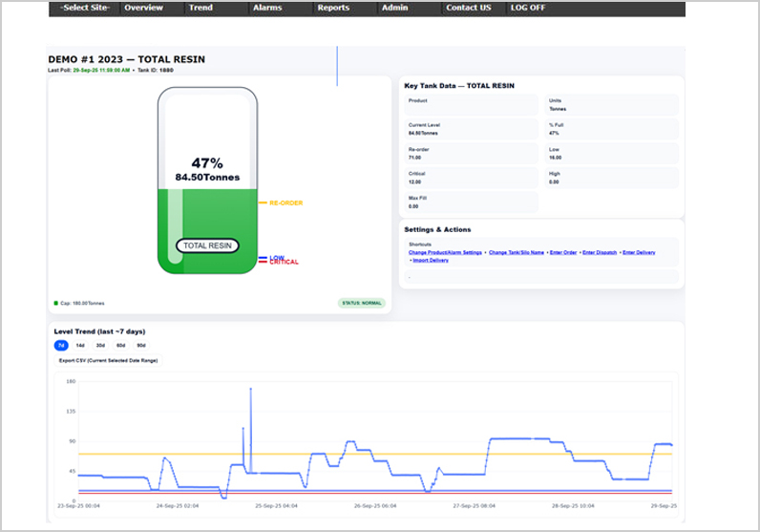Click the High 0.00 data card
Viewport: 760px width, 532px height.
point(612,178)
